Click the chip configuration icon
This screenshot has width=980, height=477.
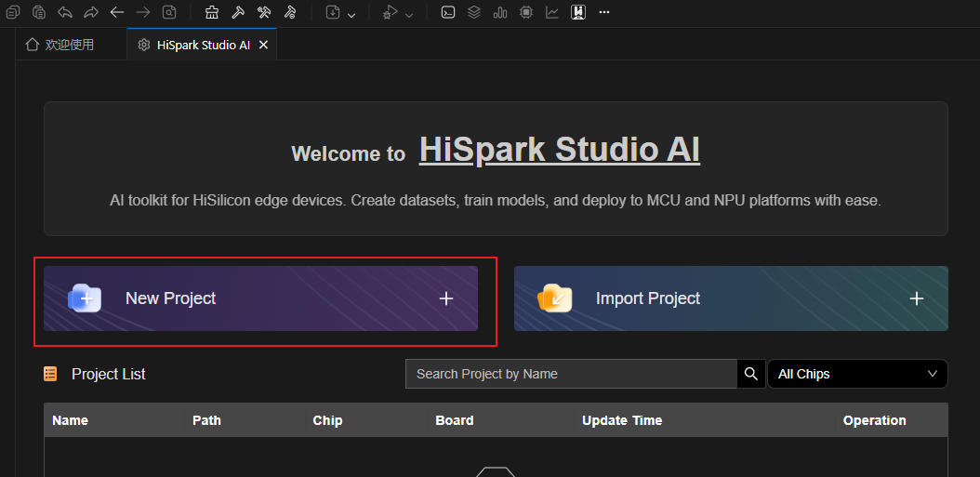pyautogui.click(x=526, y=12)
